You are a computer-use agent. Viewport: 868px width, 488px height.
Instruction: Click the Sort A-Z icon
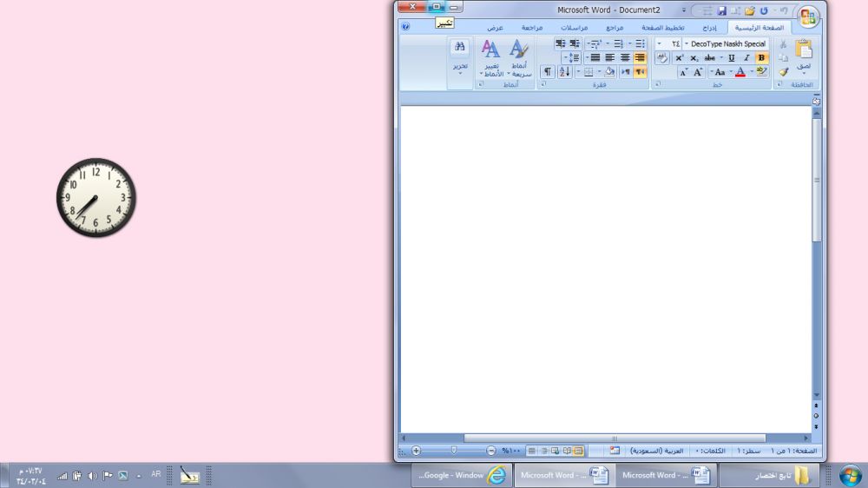click(563, 72)
